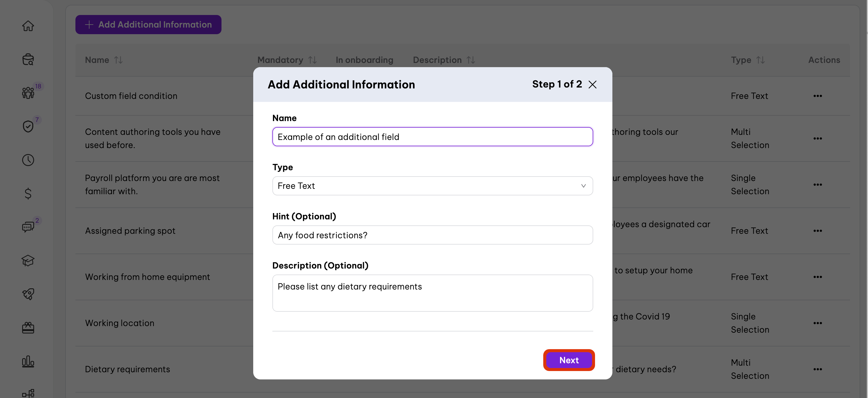The image size is (868, 398).
Task: Open actions menu for Assigned parking spot
Action: click(817, 231)
